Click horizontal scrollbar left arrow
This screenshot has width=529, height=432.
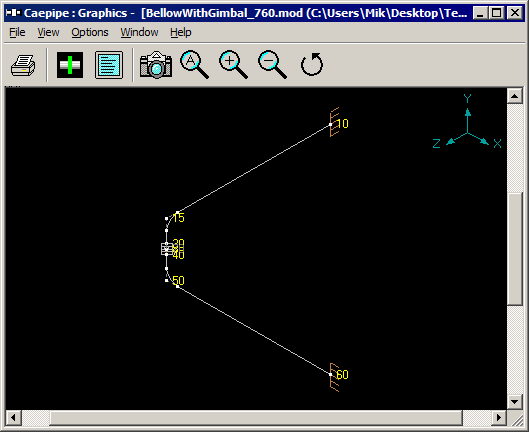tap(13, 418)
